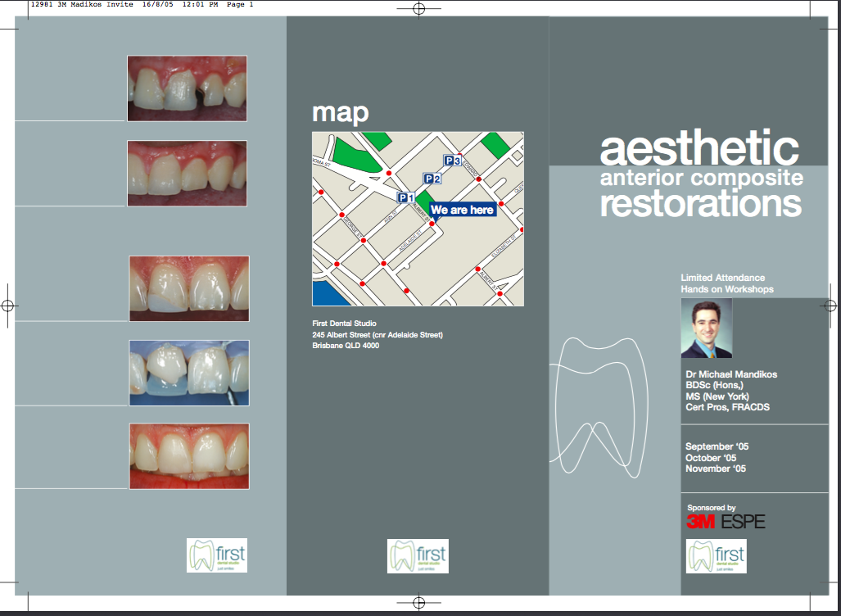Click the top center registration crosshair mark
Viewport: 841px width, 616px height.
(418, 10)
